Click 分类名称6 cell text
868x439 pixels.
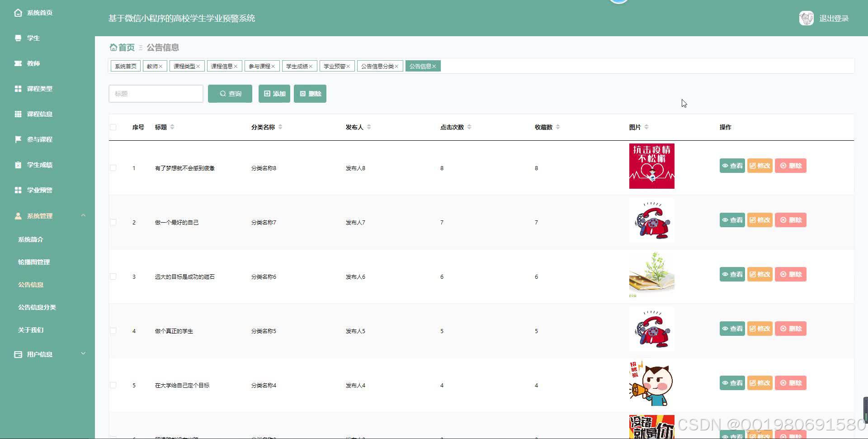coord(264,277)
